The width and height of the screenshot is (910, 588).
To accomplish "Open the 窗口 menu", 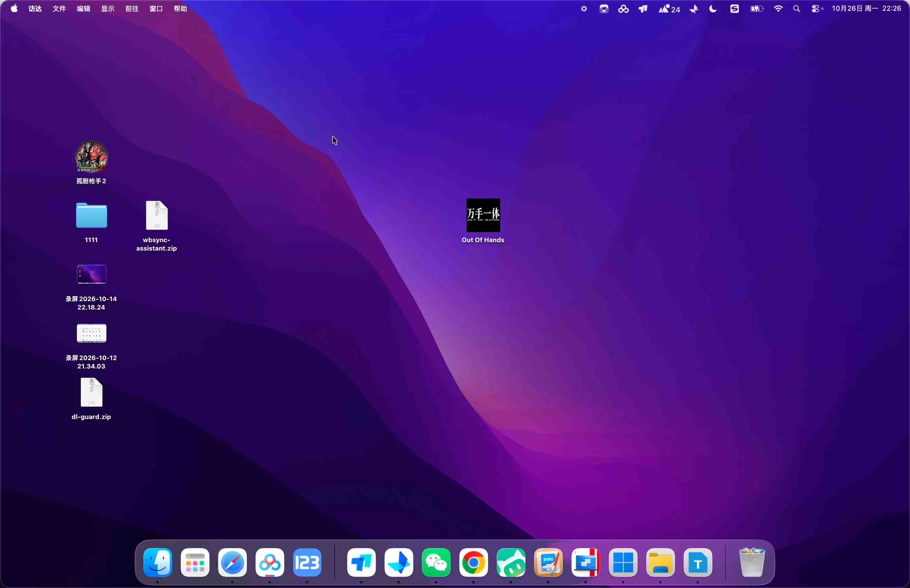I will pos(156,8).
